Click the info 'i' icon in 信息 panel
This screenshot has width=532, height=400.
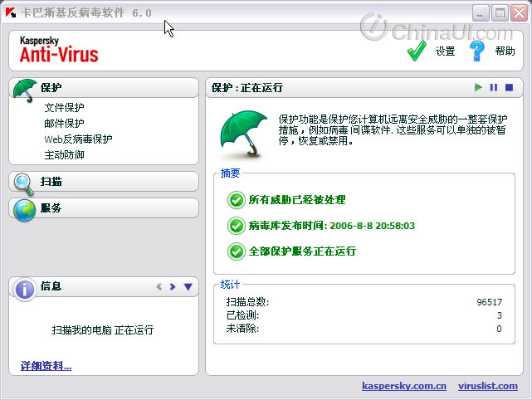(x=24, y=290)
